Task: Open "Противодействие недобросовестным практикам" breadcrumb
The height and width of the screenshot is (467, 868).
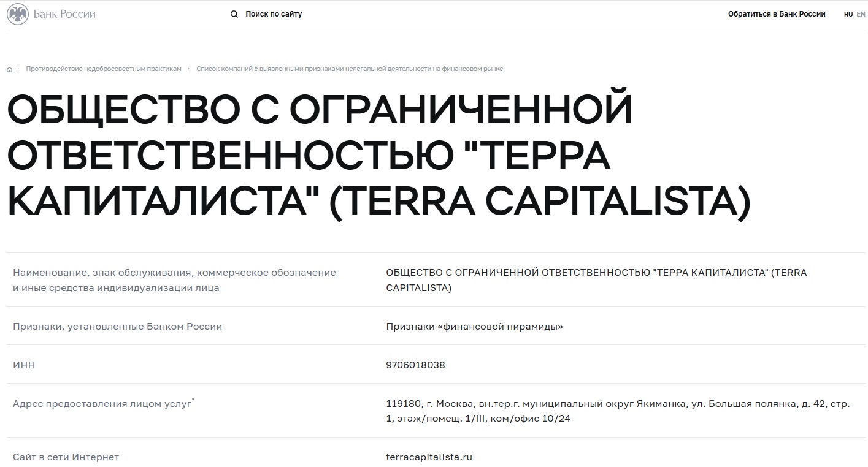Action: [x=104, y=69]
